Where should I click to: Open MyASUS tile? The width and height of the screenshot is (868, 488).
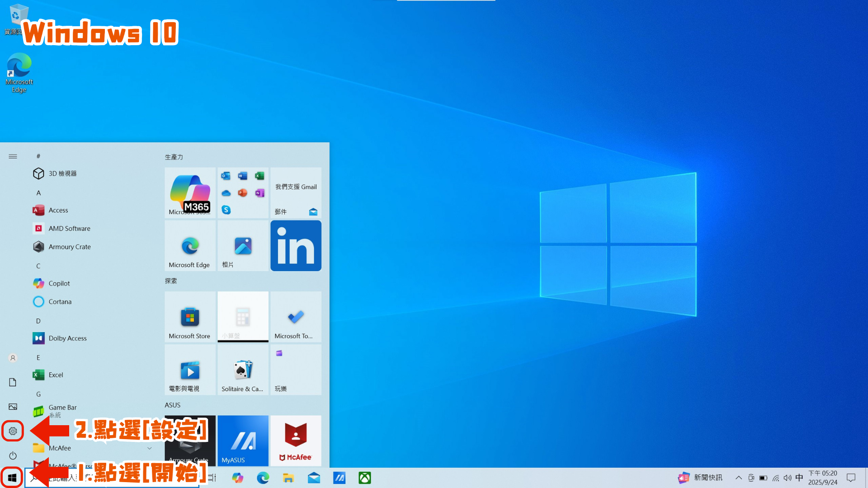[243, 441]
